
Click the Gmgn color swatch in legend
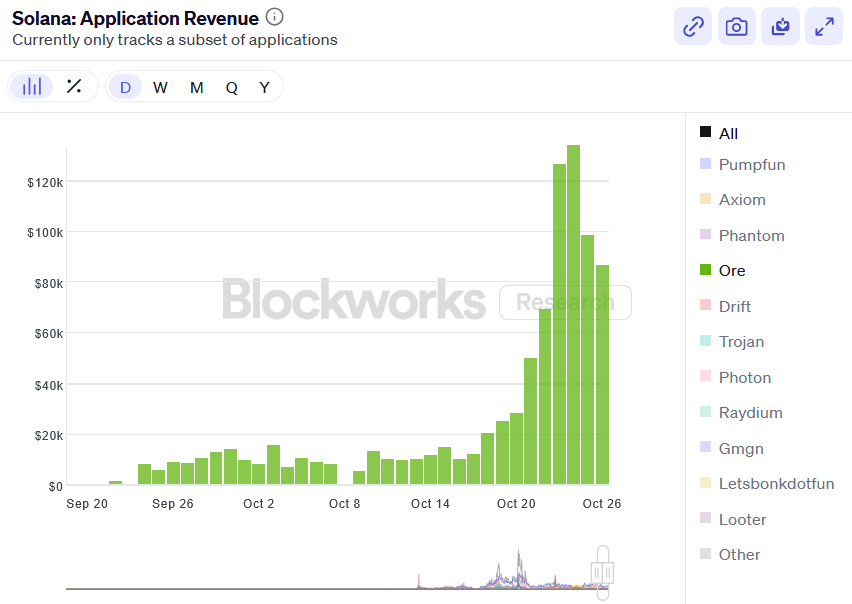705,446
